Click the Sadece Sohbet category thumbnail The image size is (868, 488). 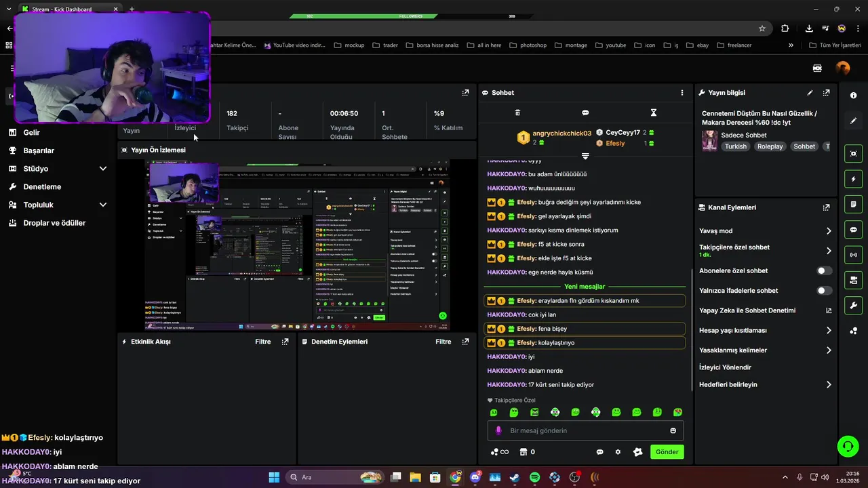[709, 140]
